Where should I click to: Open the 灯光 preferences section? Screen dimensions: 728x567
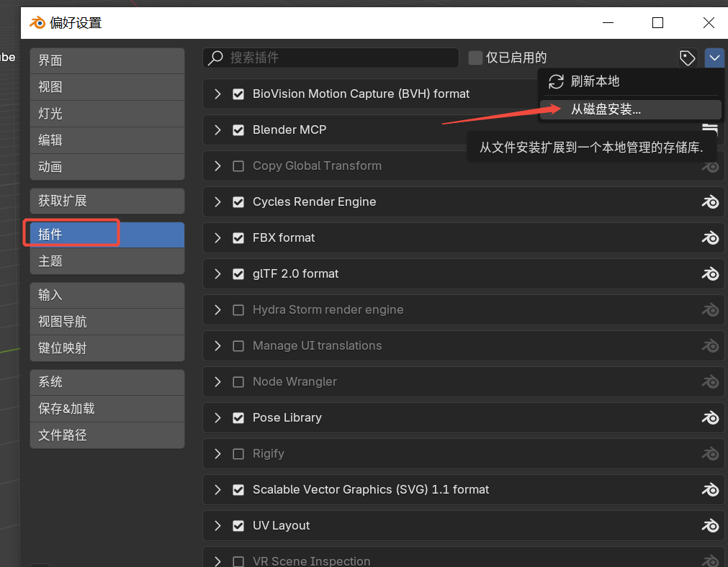click(107, 114)
